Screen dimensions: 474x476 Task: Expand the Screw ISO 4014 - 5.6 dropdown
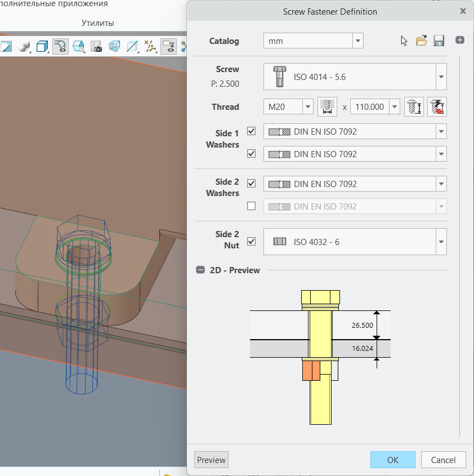[441, 77]
